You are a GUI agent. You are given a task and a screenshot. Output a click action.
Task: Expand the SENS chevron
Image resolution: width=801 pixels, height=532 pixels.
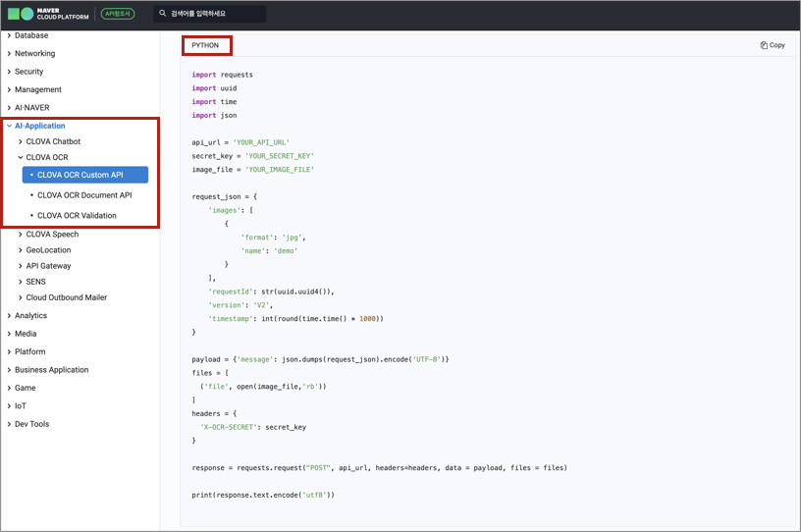pyautogui.click(x=21, y=282)
